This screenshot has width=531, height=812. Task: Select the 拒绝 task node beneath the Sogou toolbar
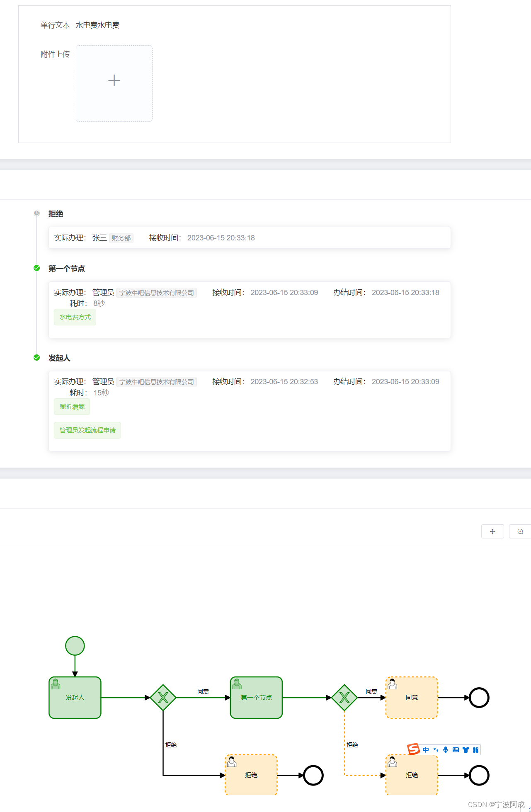412,775
